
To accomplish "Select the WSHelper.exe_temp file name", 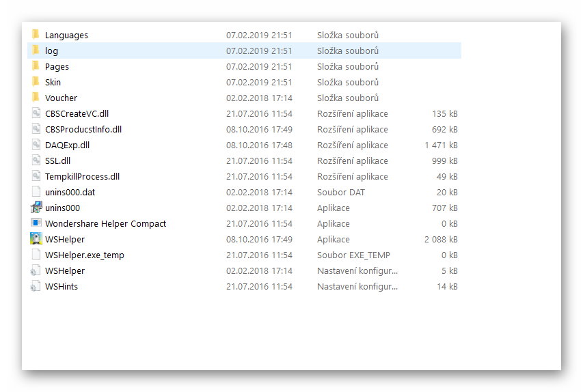I will coord(84,255).
